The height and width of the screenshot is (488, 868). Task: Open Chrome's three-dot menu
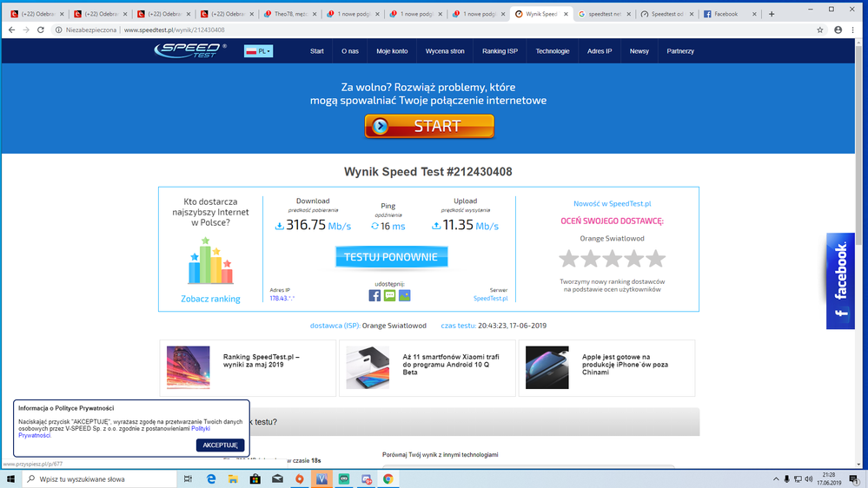tap(856, 30)
